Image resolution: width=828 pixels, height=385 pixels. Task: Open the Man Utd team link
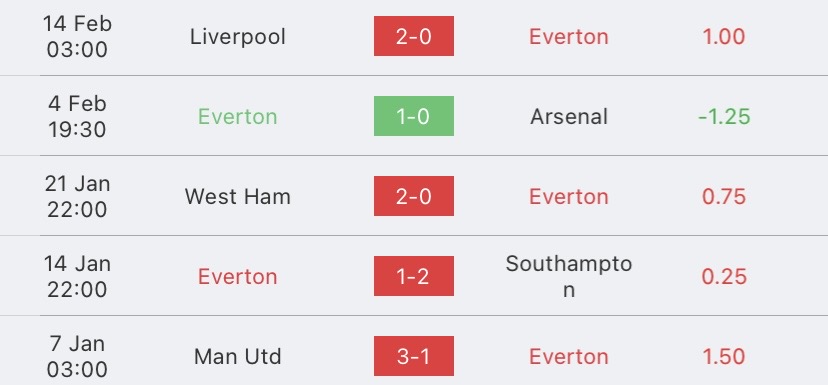pyautogui.click(x=238, y=356)
